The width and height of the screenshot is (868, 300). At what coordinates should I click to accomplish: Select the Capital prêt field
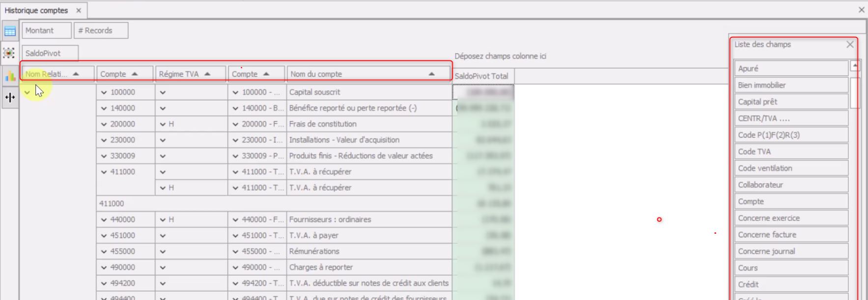pos(791,102)
